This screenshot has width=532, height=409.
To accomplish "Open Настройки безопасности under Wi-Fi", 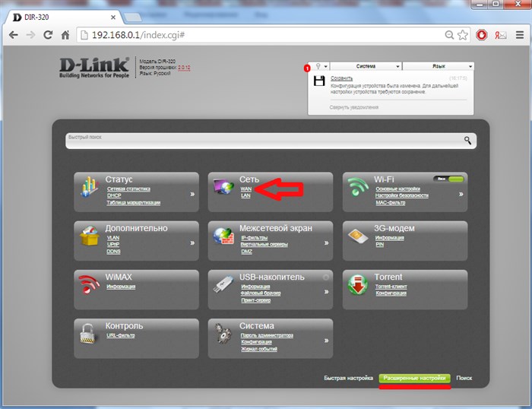I will tap(402, 196).
